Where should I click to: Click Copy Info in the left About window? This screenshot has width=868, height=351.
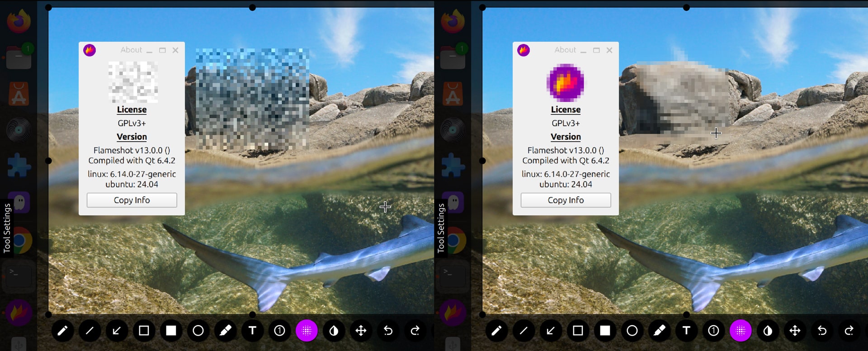(132, 200)
